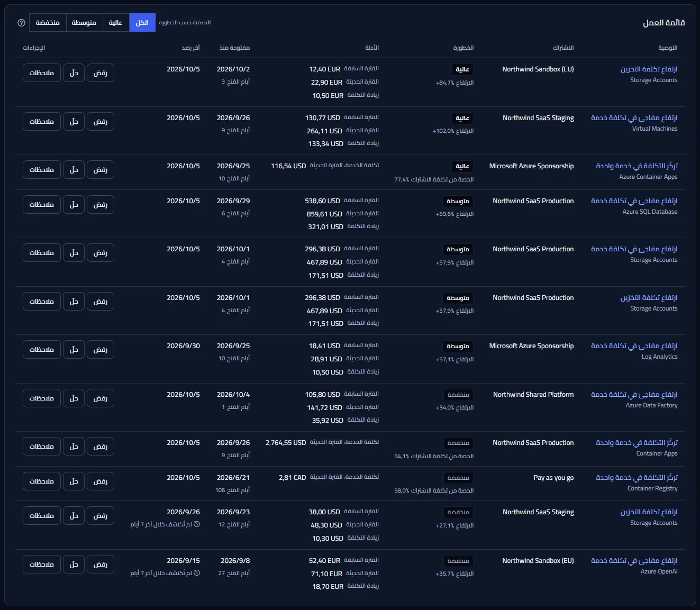Screen dimensions: 700x610
Task: Click the مفتوحة منذ column header
Action: [x=234, y=48]
